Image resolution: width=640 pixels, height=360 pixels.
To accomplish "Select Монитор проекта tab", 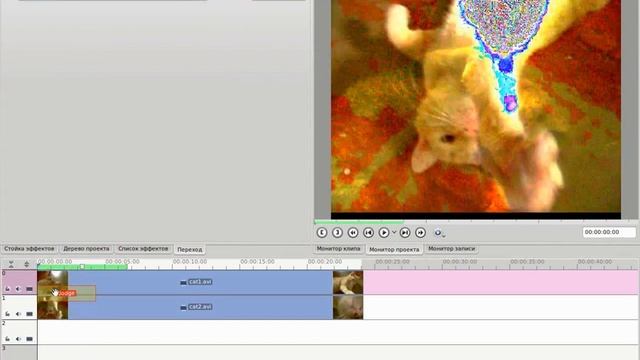I will 394,249.
